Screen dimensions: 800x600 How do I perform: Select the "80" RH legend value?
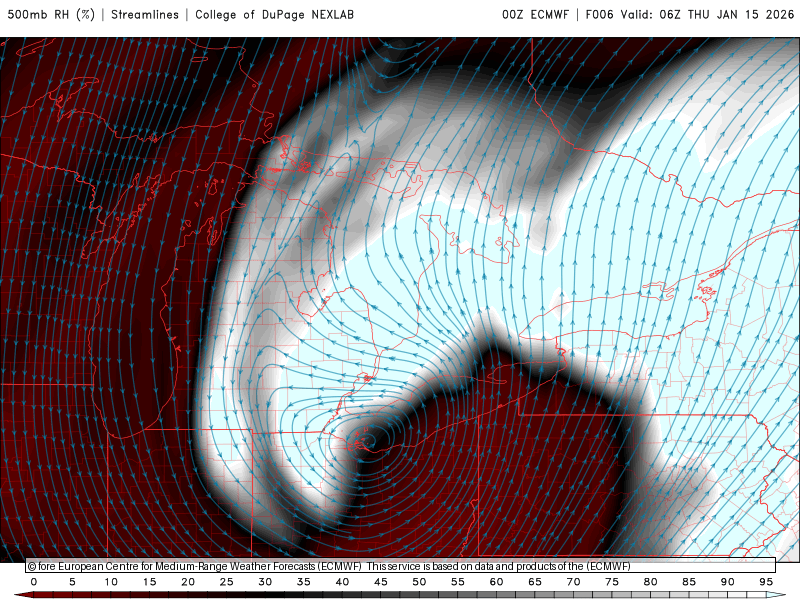(x=651, y=582)
